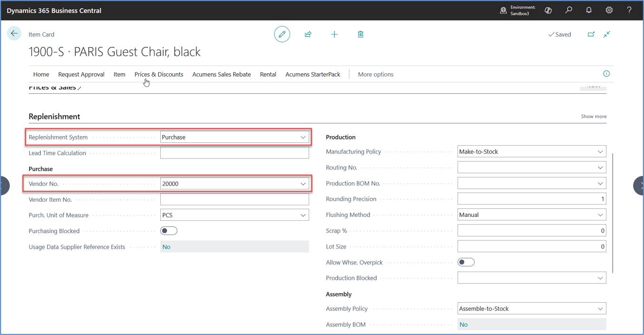Open page in new window icon
Viewport: 644px width, 335px height.
point(591,34)
